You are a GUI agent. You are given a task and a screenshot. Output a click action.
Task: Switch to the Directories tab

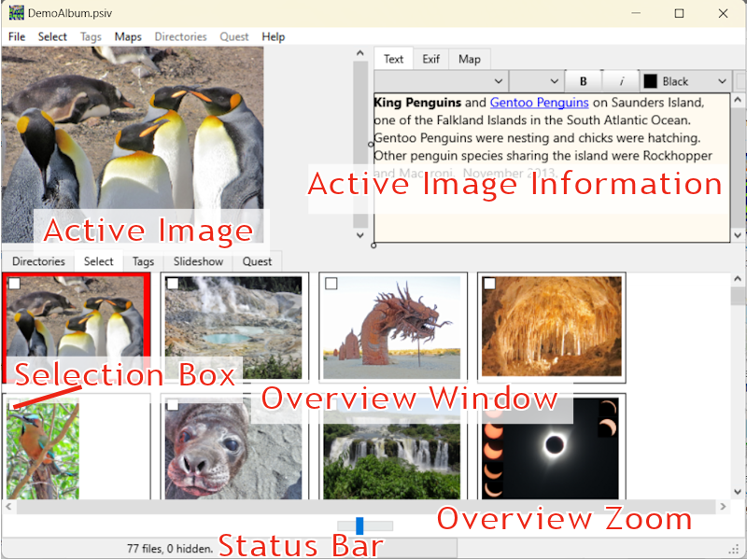(37, 262)
